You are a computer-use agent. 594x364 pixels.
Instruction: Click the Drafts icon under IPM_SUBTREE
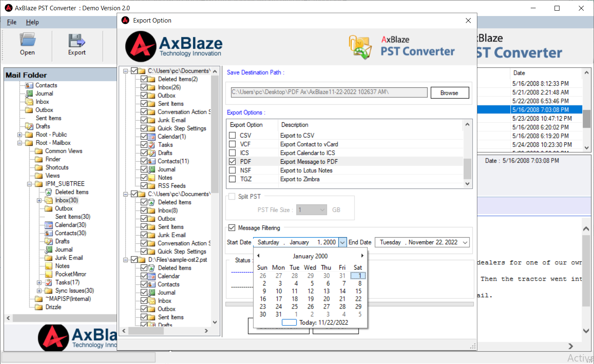coord(48,241)
